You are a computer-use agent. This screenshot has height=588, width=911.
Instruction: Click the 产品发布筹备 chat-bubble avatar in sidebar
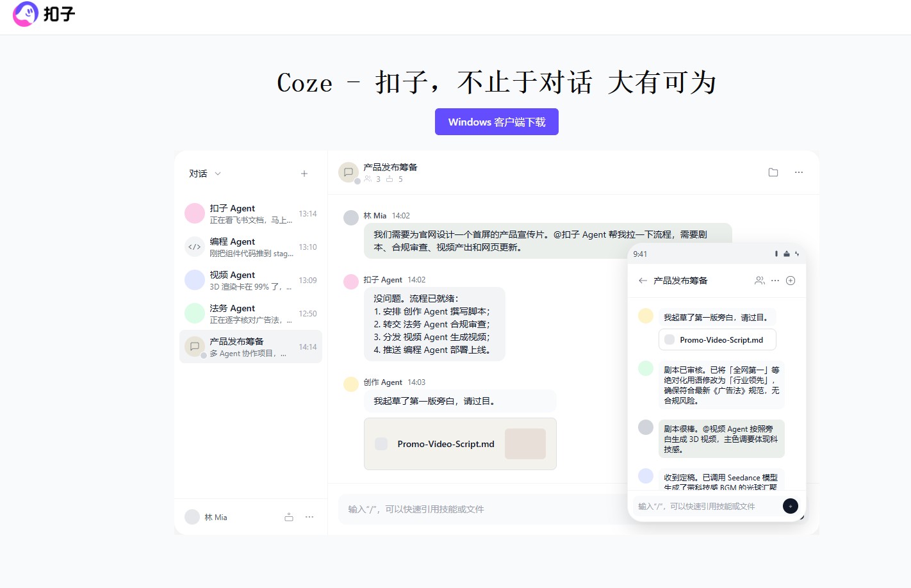point(195,347)
